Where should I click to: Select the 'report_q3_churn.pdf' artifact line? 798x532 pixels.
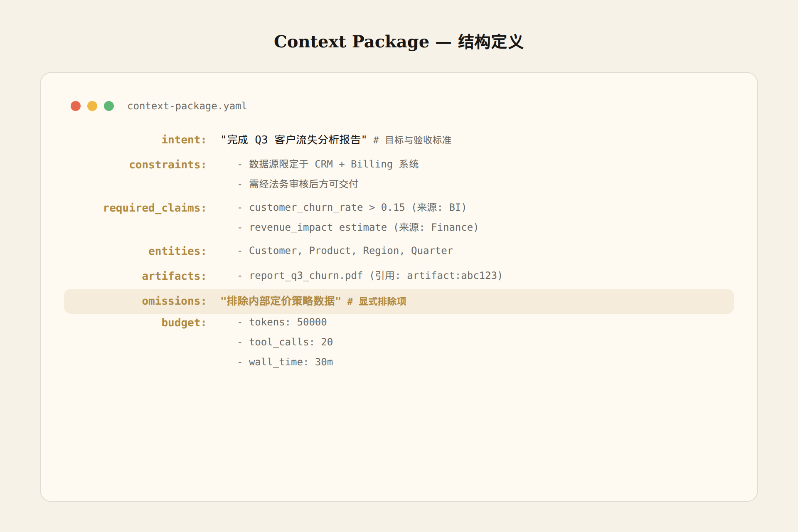pyautogui.click(x=370, y=276)
